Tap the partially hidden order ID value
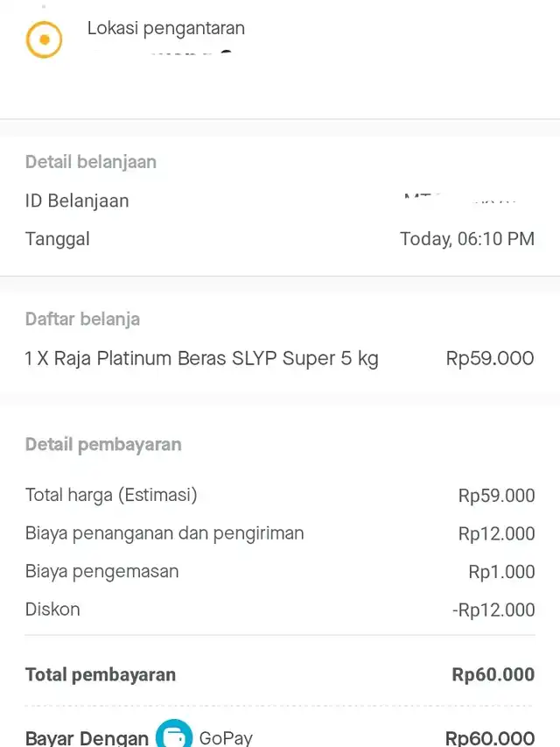 tap(461, 200)
